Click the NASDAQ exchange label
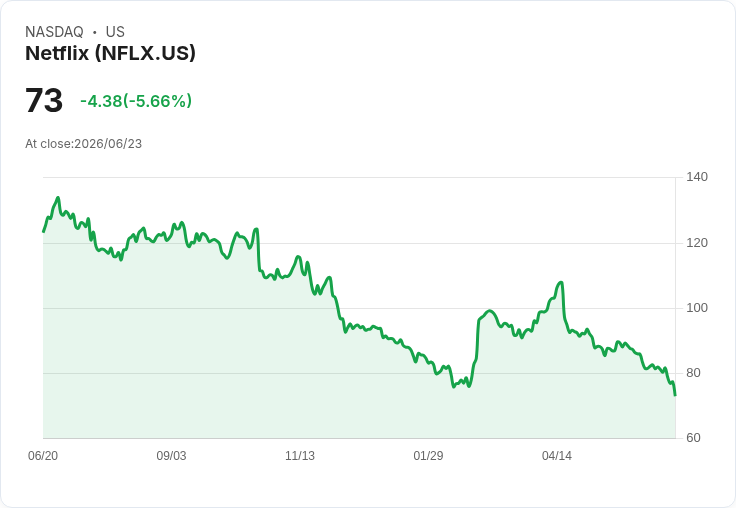 tap(54, 32)
